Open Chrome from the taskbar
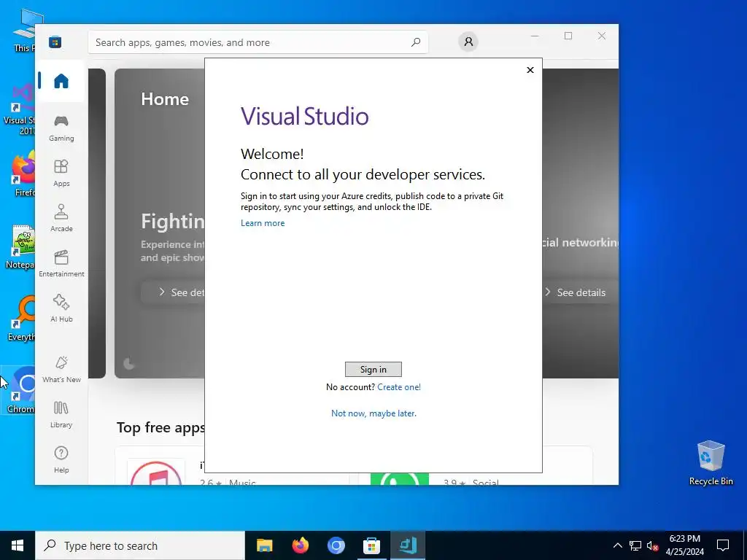Screen dimensions: 747x560 click(336, 545)
